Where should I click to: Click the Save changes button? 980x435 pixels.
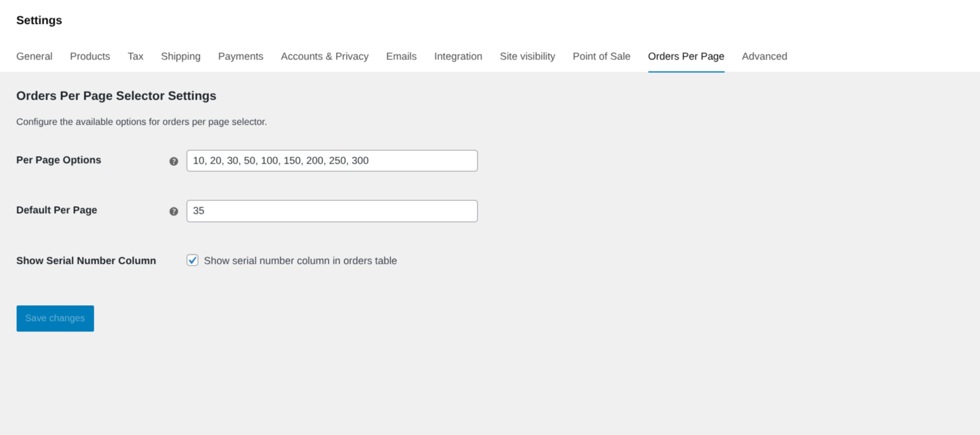coord(55,319)
